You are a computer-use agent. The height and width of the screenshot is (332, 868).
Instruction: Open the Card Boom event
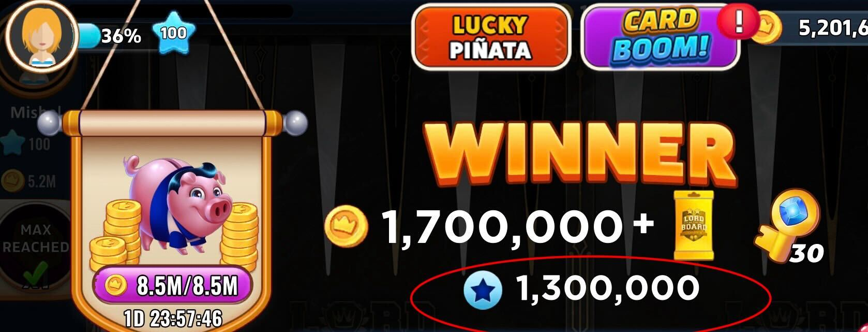(x=661, y=37)
